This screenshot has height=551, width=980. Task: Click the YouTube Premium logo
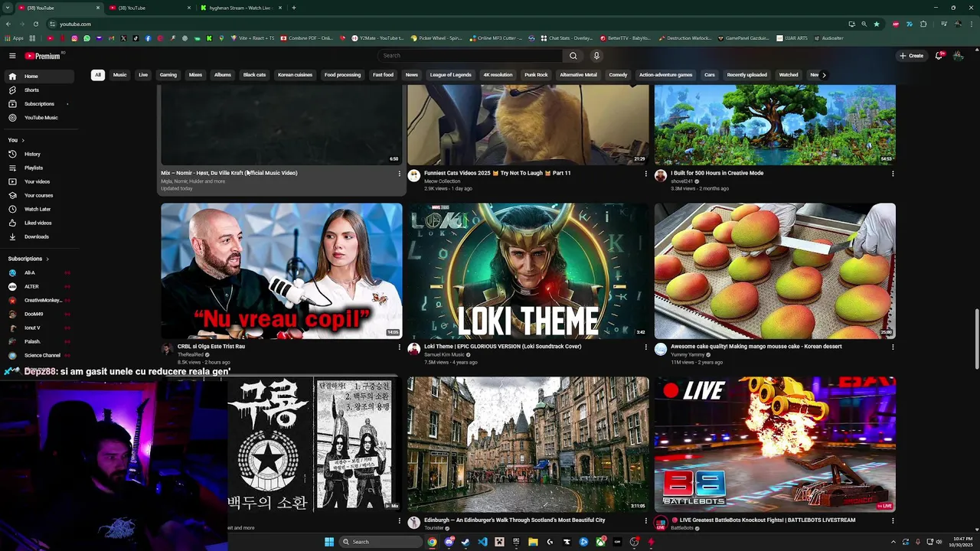(42, 56)
